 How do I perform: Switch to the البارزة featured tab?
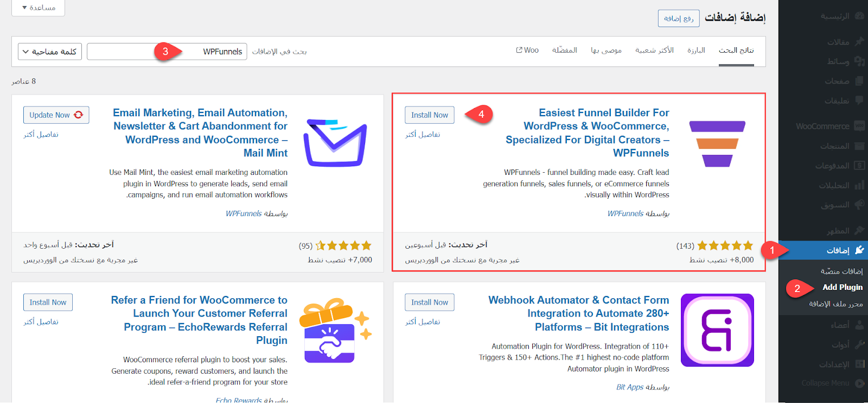pyautogui.click(x=696, y=50)
